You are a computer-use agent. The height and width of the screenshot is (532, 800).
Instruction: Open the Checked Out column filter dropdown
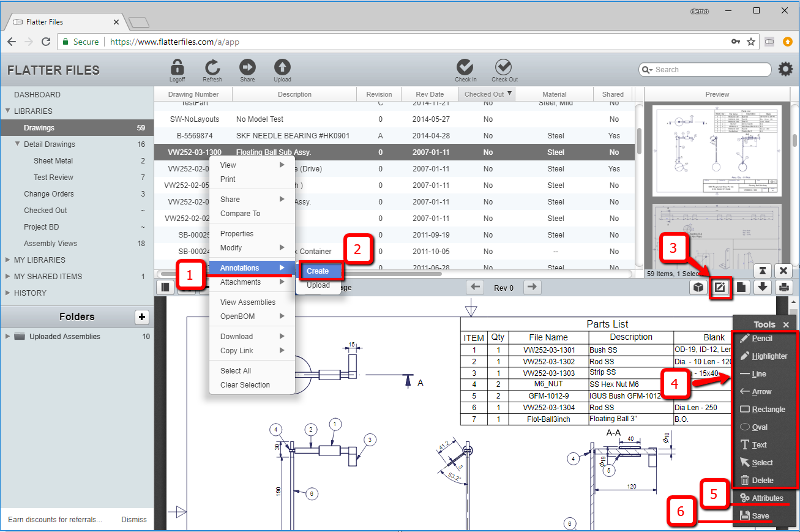(x=510, y=94)
